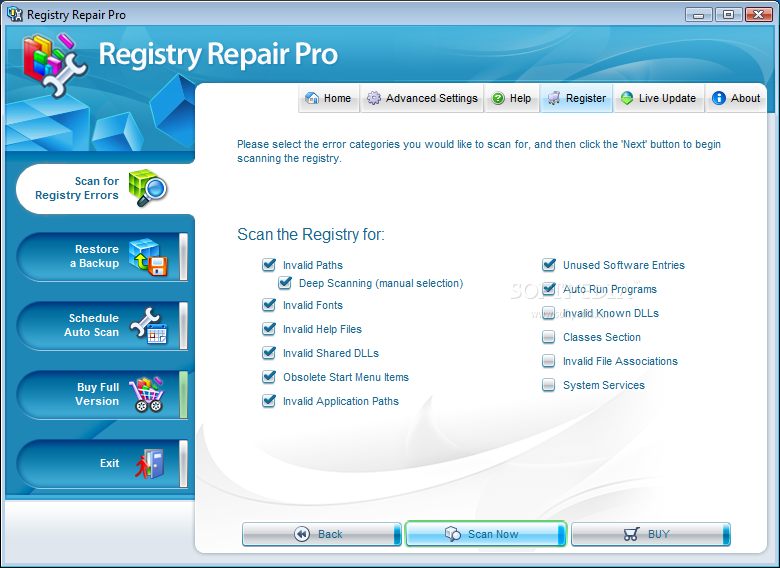Click the BUY button at bottom
This screenshot has height=568, width=780.
click(651, 534)
